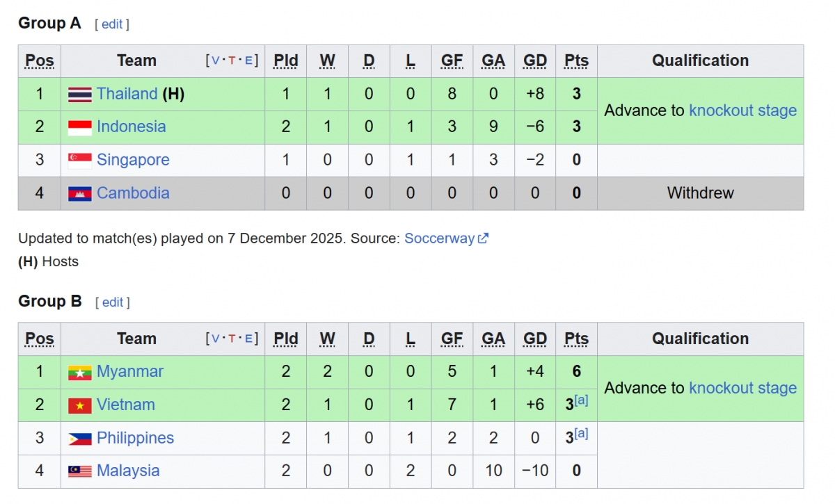Follow Group A knockout stage link

tap(742, 111)
